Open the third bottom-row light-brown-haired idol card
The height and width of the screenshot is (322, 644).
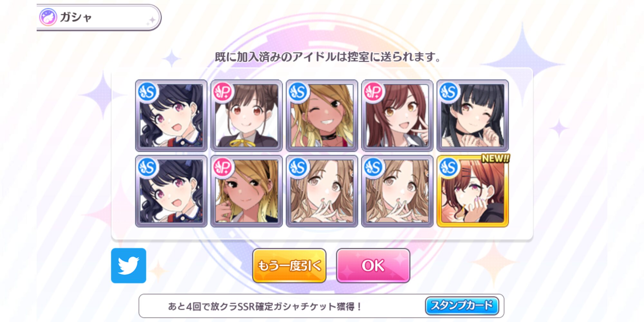322,191
